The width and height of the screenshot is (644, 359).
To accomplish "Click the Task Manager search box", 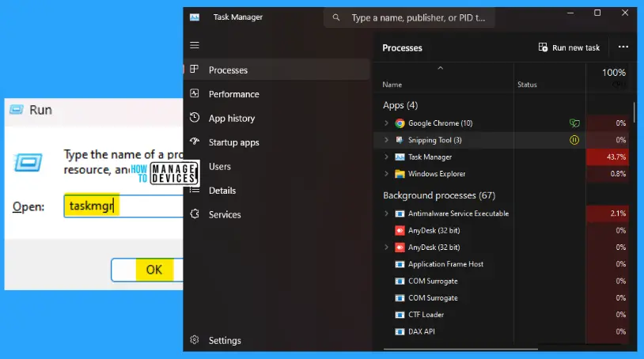I will [x=409, y=17].
